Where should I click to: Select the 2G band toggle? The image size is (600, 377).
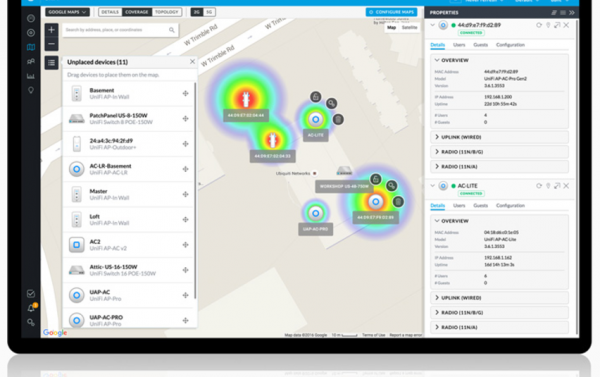click(x=197, y=12)
